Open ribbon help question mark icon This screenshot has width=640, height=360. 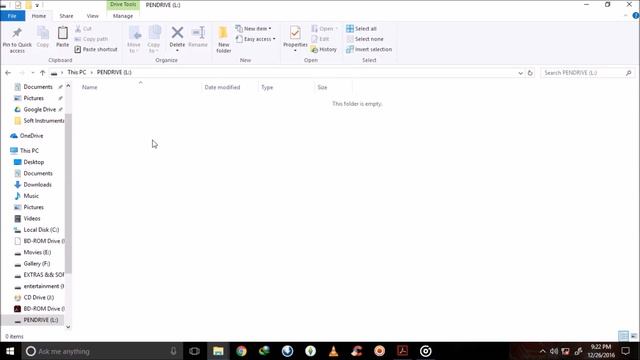tap(636, 16)
